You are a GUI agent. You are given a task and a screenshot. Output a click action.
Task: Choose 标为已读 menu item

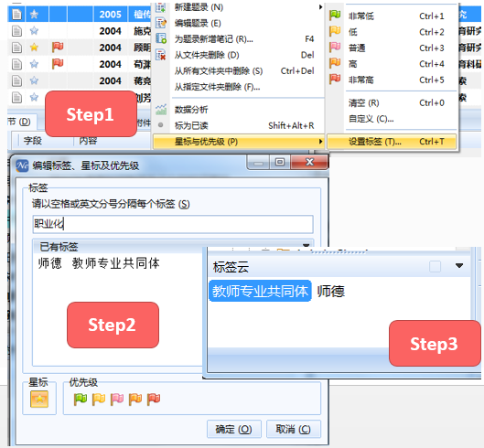point(238,125)
